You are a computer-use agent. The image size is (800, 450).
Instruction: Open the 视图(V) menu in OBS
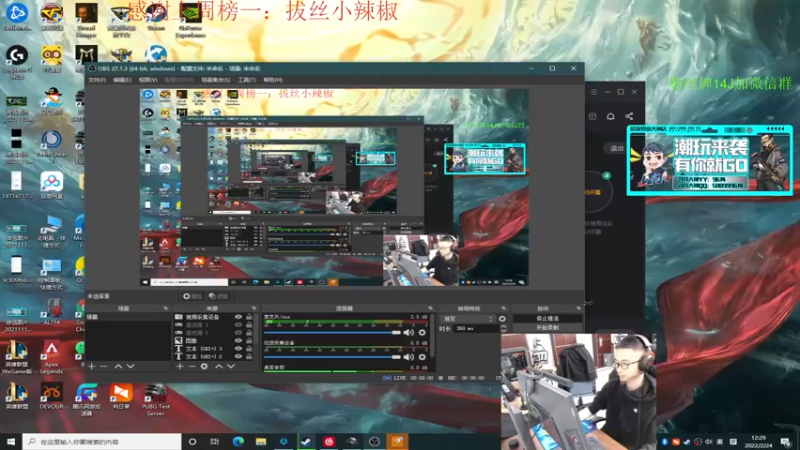click(x=148, y=80)
